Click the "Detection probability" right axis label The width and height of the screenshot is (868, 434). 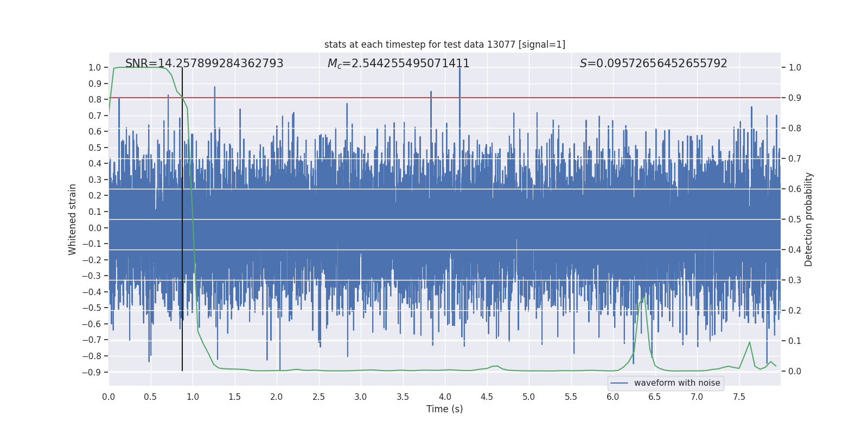coord(808,219)
